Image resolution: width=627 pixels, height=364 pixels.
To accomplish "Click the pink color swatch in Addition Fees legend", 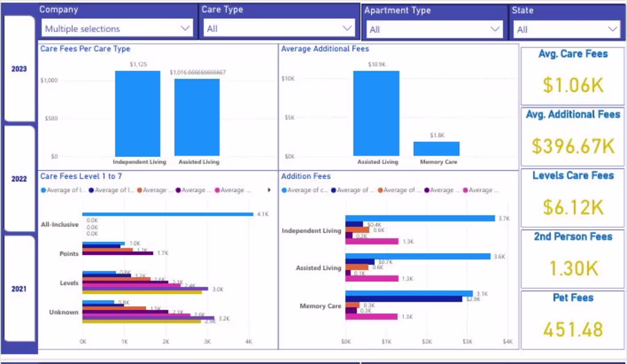I will click(x=465, y=190).
